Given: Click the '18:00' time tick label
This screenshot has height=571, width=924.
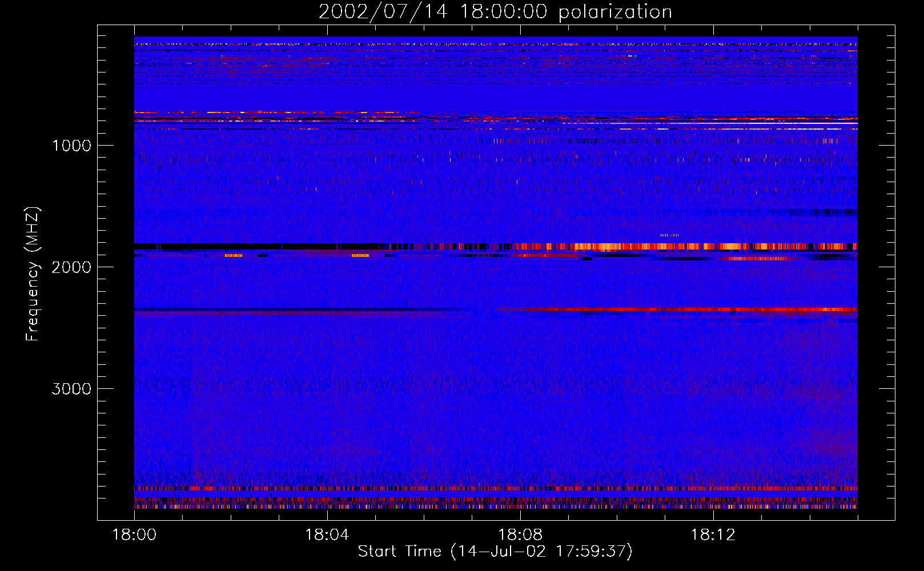Looking at the screenshot, I should click(134, 535).
